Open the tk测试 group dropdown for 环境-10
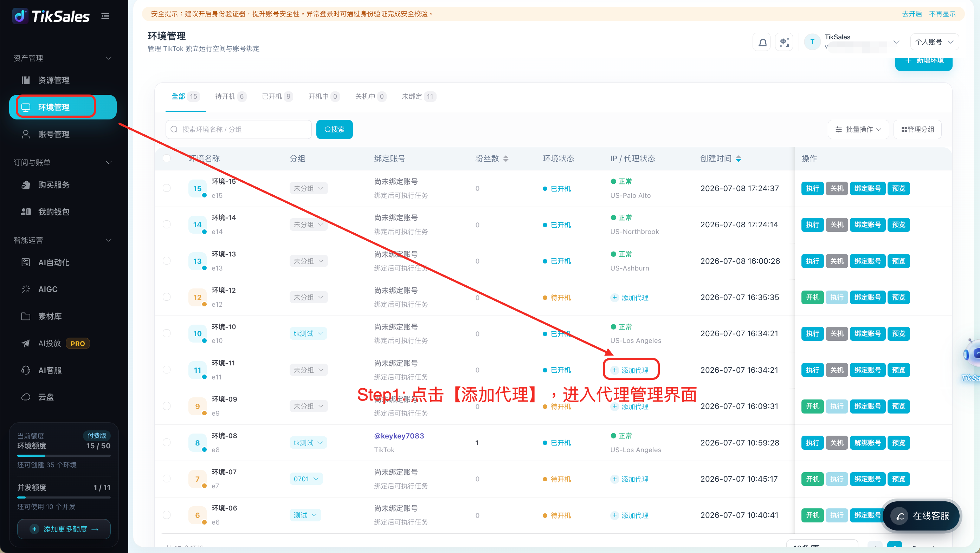The height and width of the screenshot is (553, 980). [308, 333]
